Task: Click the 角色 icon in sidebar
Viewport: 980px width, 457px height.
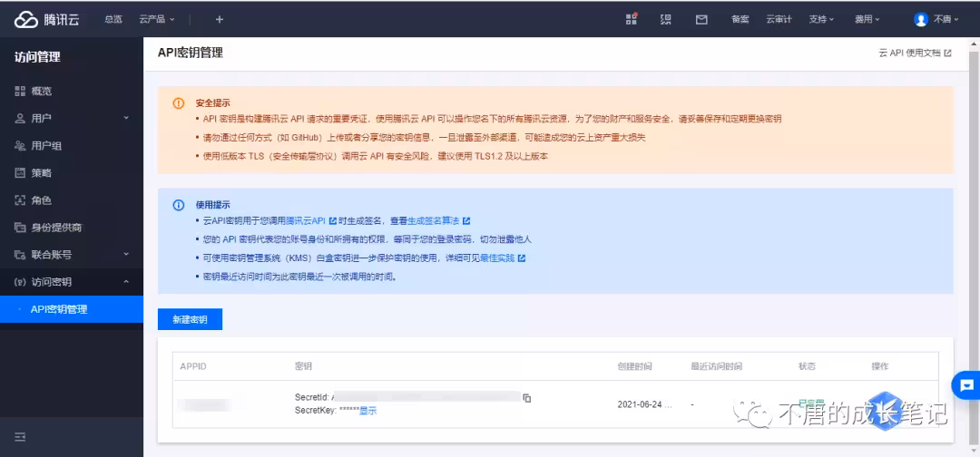Action: tap(20, 200)
